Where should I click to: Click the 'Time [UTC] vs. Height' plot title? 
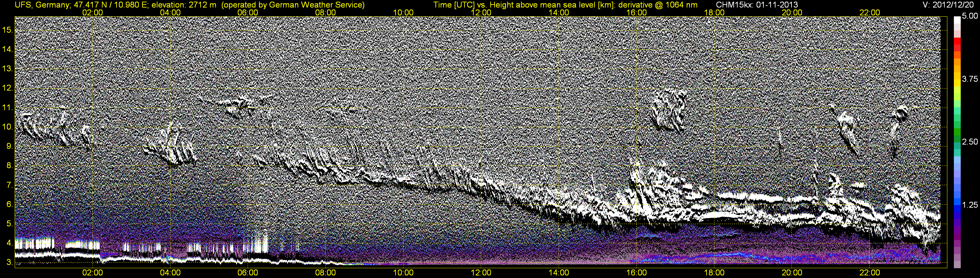click(x=473, y=5)
